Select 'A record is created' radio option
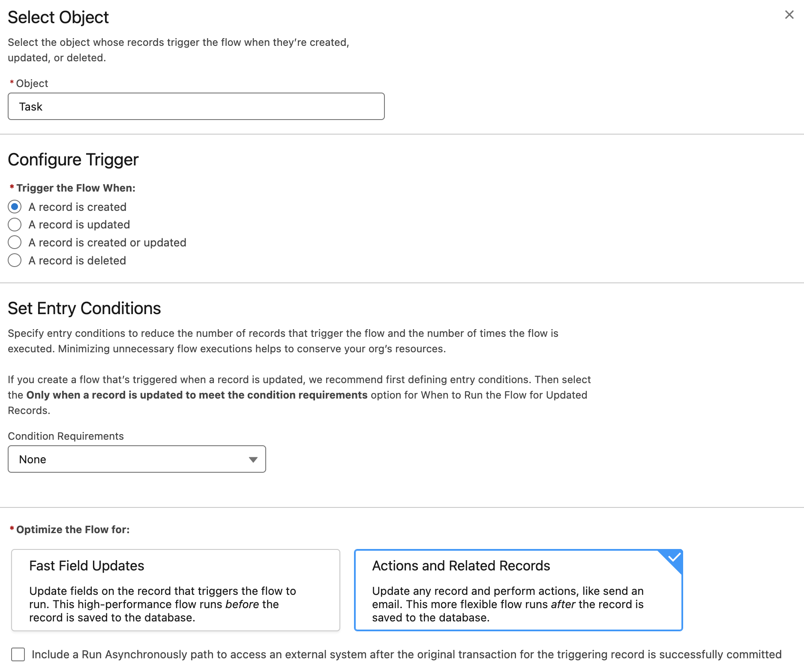 tap(15, 207)
